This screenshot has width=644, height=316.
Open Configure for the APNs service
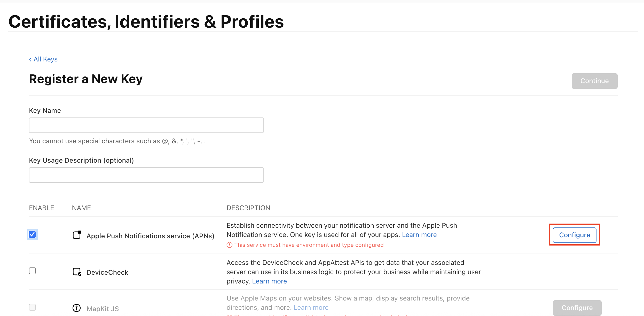point(574,235)
